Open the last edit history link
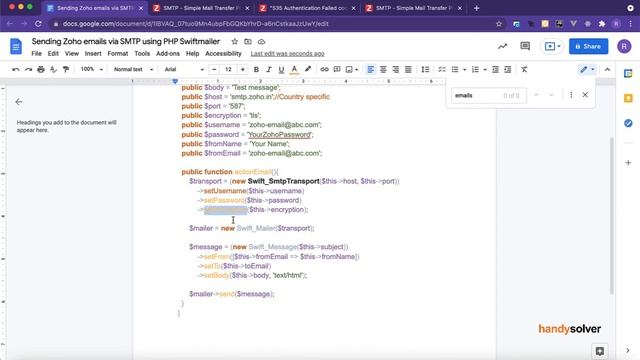The height and width of the screenshot is (360, 640). point(287,53)
